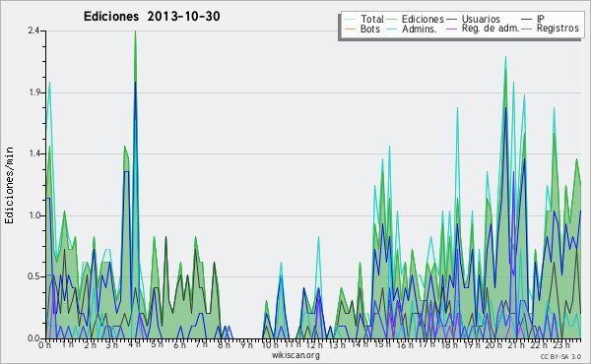Click the 'Registros' legend label
This screenshot has width=591, height=364.
558,29
